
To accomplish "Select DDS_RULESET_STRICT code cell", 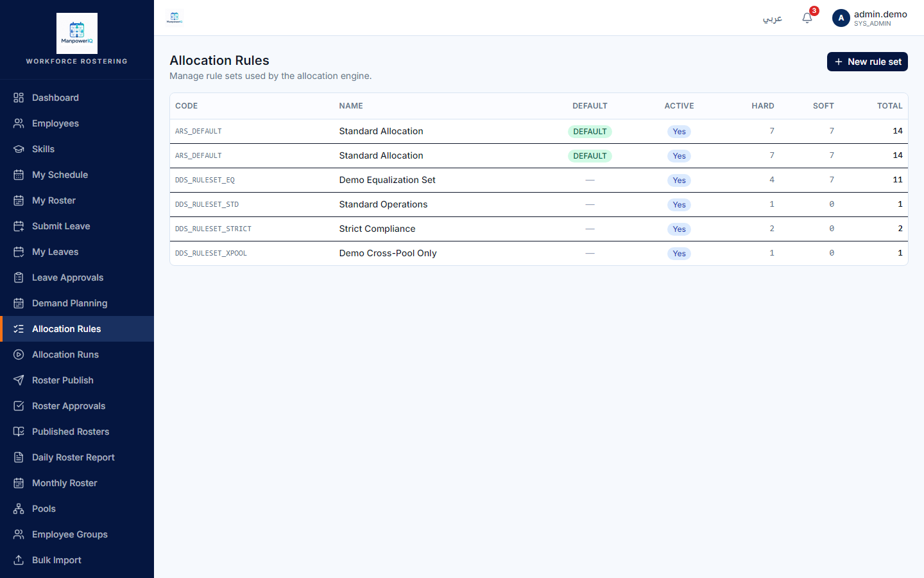I will [213, 229].
